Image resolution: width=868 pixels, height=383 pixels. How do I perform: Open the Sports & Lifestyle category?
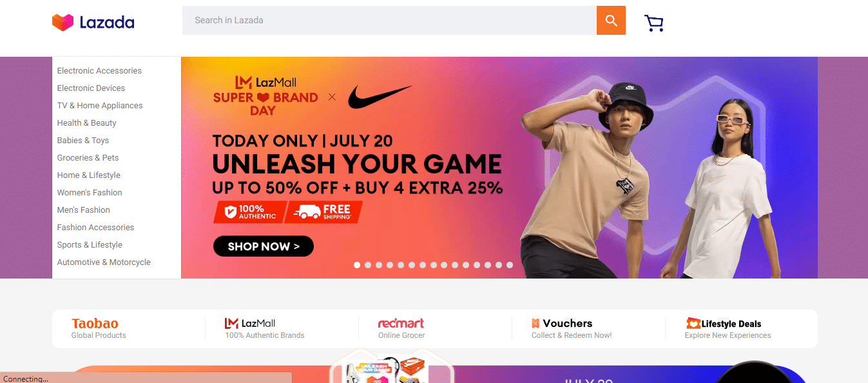90,245
